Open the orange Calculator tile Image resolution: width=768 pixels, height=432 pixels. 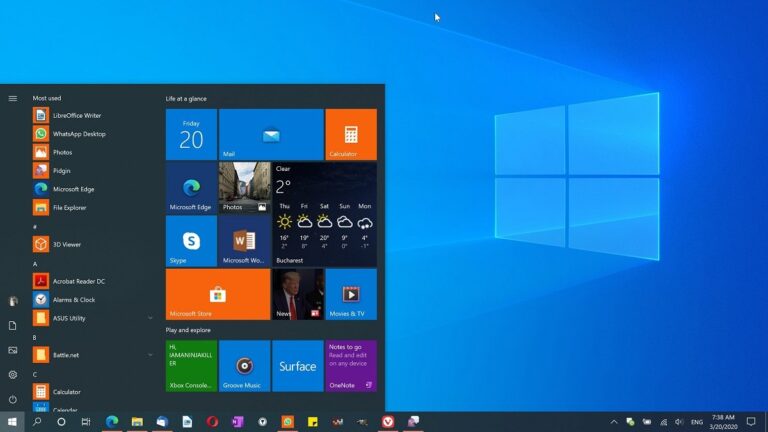[351, 135]
